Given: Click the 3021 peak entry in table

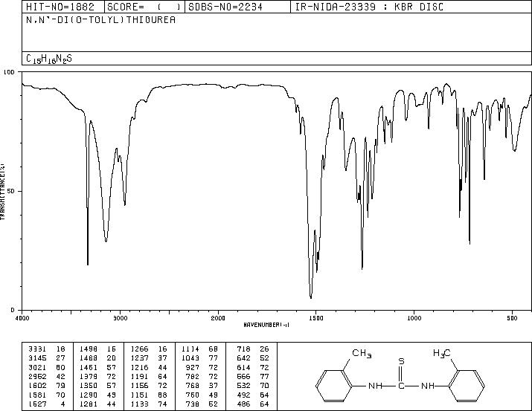Looking at the screenshot, I should (46, 367).
